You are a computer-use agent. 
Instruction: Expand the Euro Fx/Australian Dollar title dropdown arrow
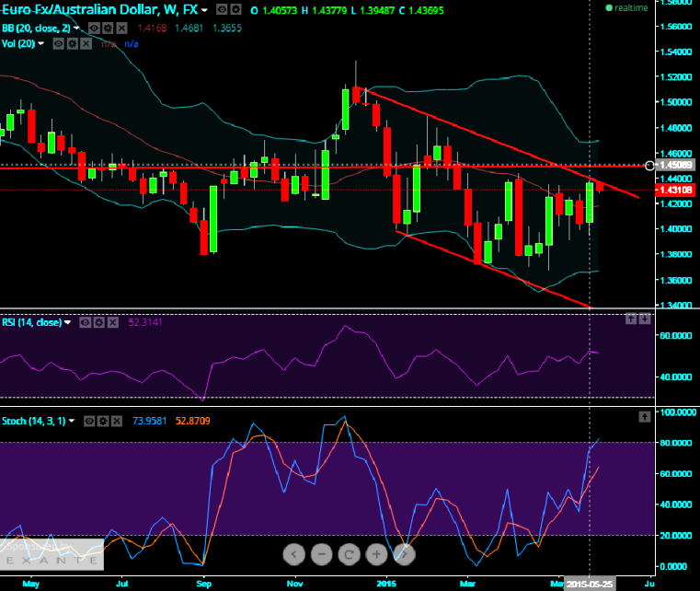click(204, 10)
